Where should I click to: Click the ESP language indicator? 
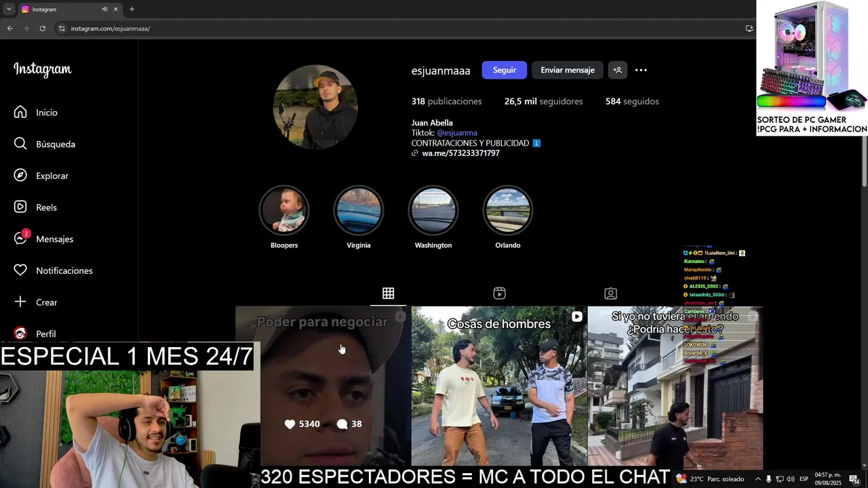coord(804,479)
